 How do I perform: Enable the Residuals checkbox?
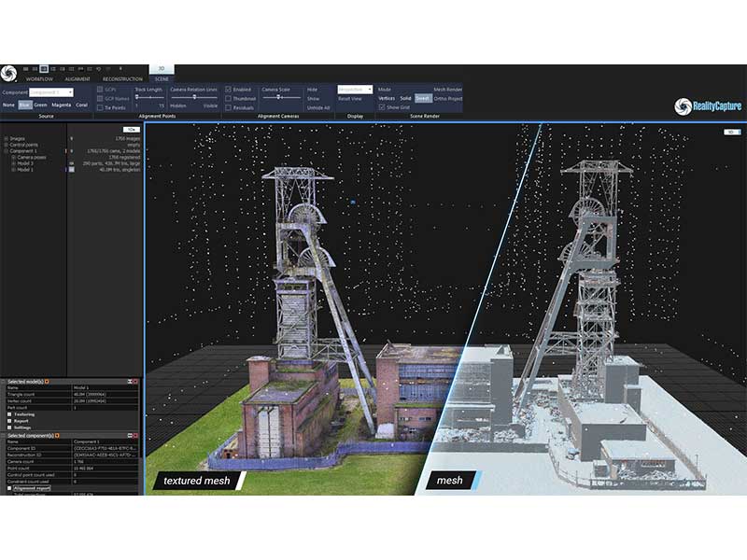point(228,107)
